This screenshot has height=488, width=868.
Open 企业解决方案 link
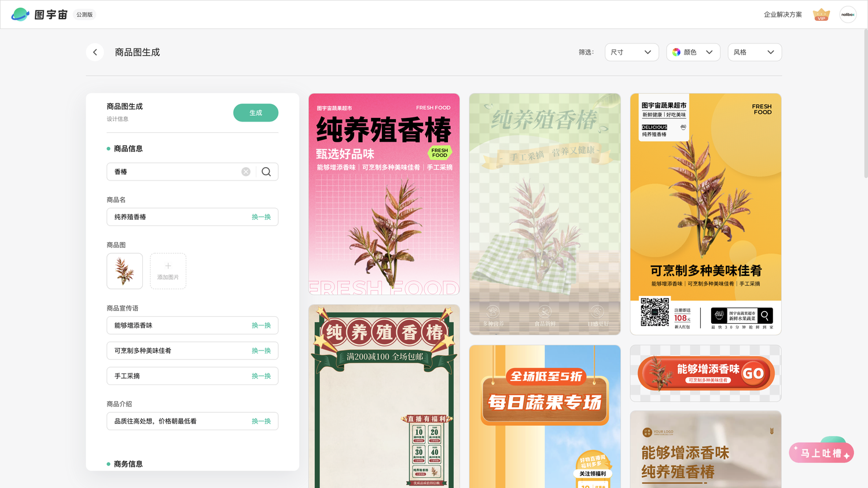(782, 14)
